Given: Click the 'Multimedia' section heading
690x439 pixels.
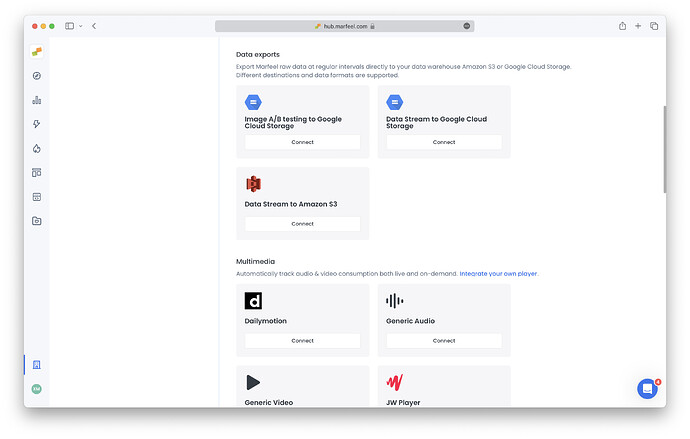Looking at the screenshot, I should point(255,261).
